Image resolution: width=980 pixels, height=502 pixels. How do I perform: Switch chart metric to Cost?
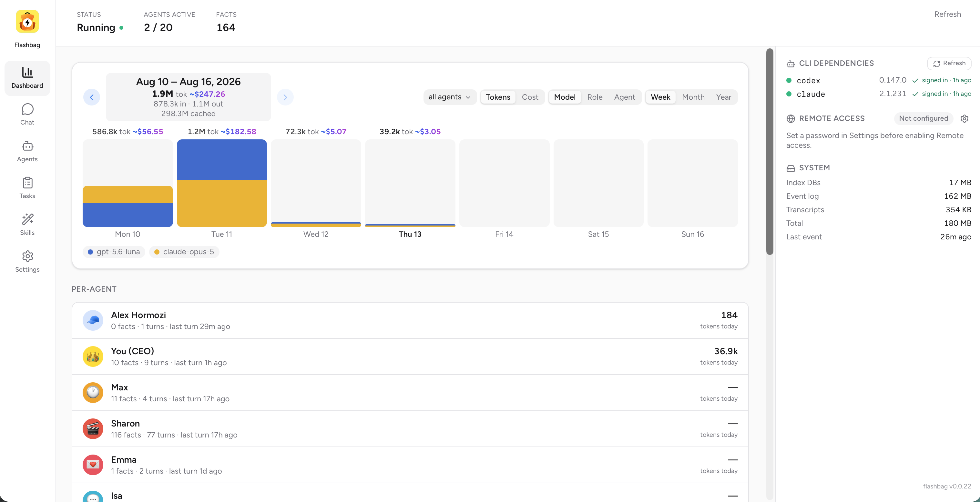[530, 97]
